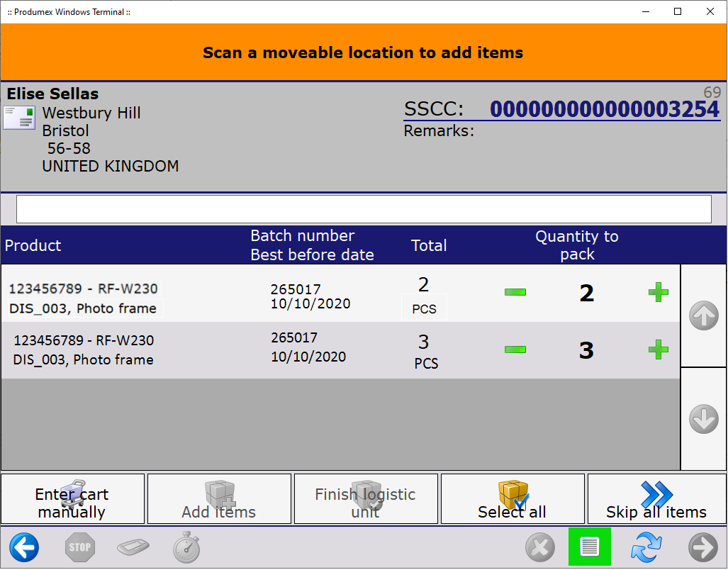Click the Enter cart manually button
Image resolution: width=728 pixels, height=570 pixels.
(x=72, y=499)
